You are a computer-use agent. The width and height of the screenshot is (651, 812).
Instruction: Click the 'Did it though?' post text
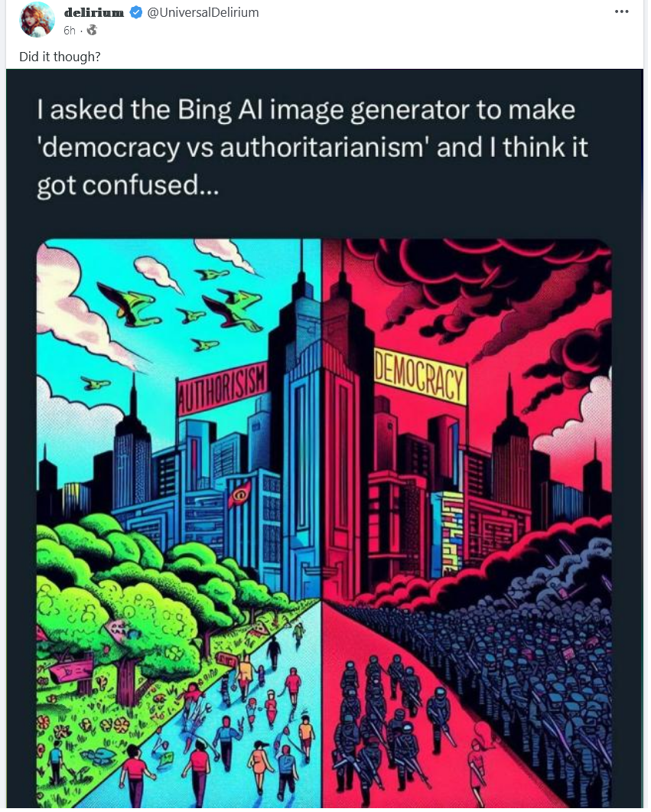point(60,57)
